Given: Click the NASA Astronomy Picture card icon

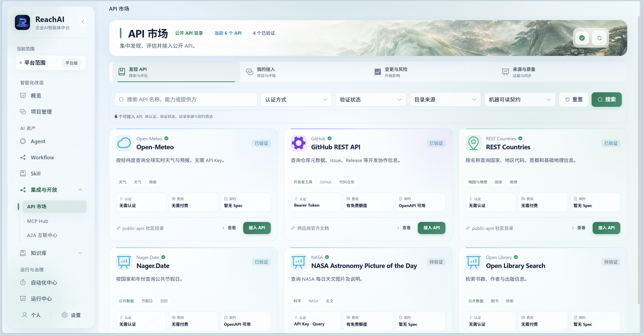Looking at the screenshot, I should click(299, 262).
